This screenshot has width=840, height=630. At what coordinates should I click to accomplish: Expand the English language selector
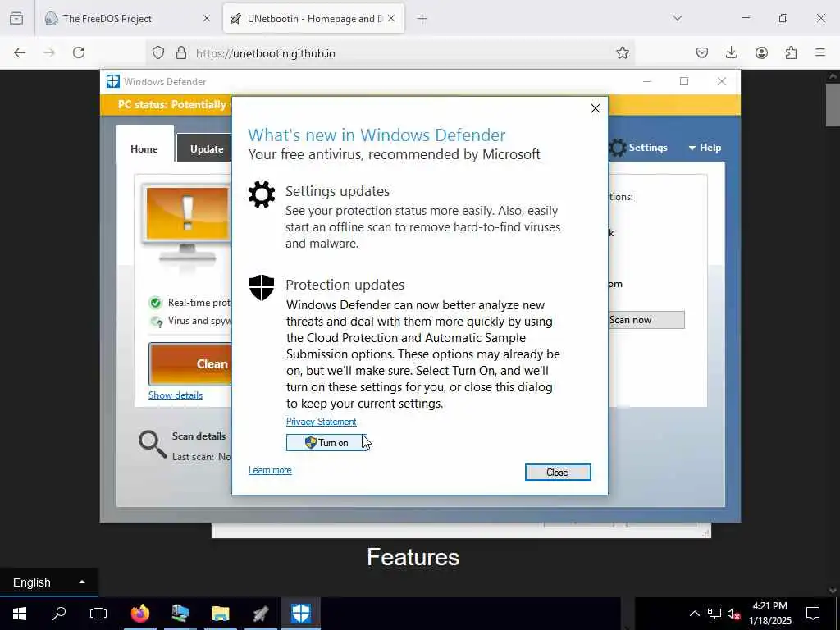coord(48,582)
